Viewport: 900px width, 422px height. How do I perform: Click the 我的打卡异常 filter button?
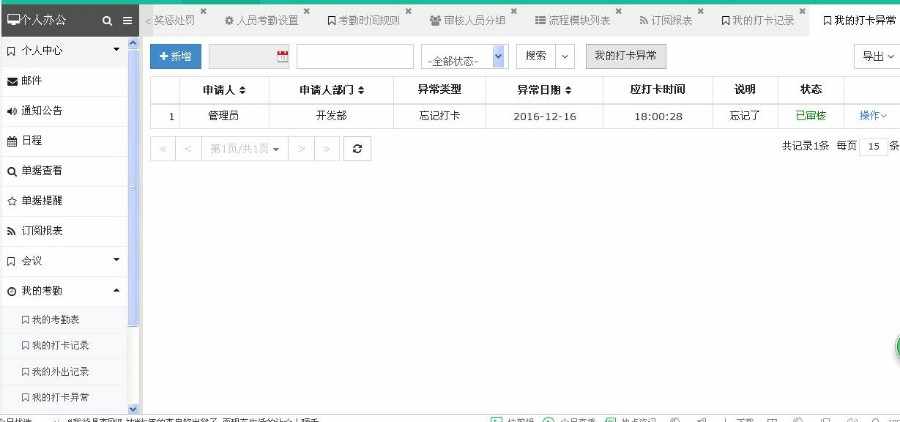click(x=626, y=56)
